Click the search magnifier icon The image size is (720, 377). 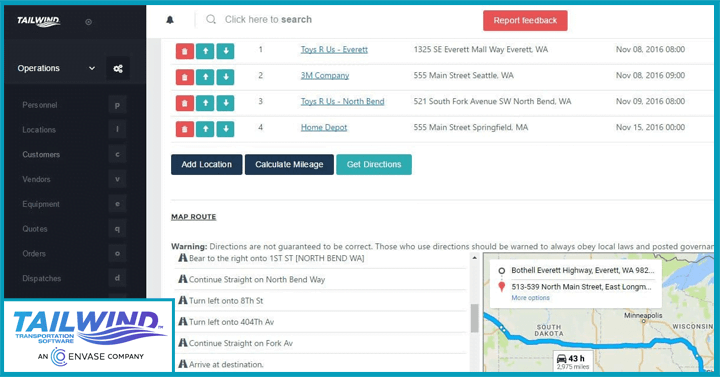tap(211, 19)
